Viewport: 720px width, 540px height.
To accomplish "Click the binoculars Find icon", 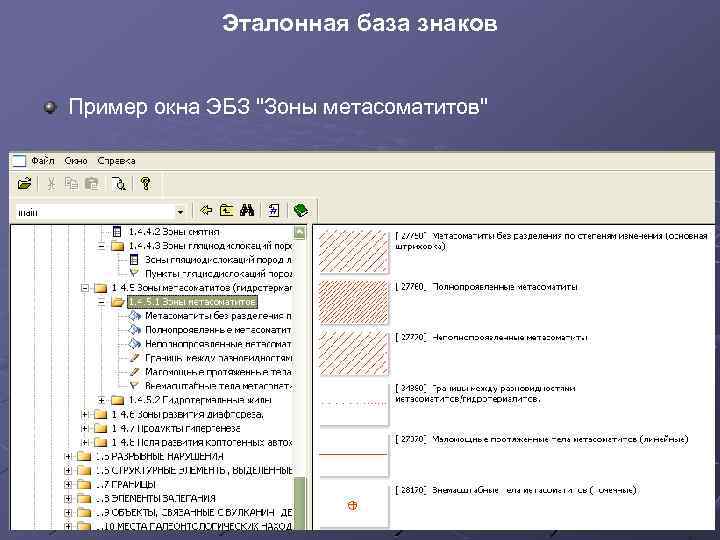I will (x=247, y=210).
